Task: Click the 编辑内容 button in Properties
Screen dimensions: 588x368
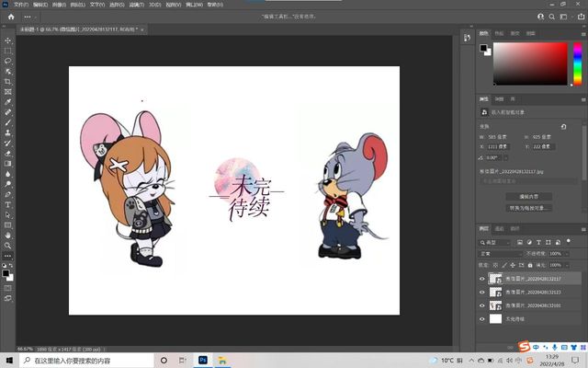Action: 529,196
